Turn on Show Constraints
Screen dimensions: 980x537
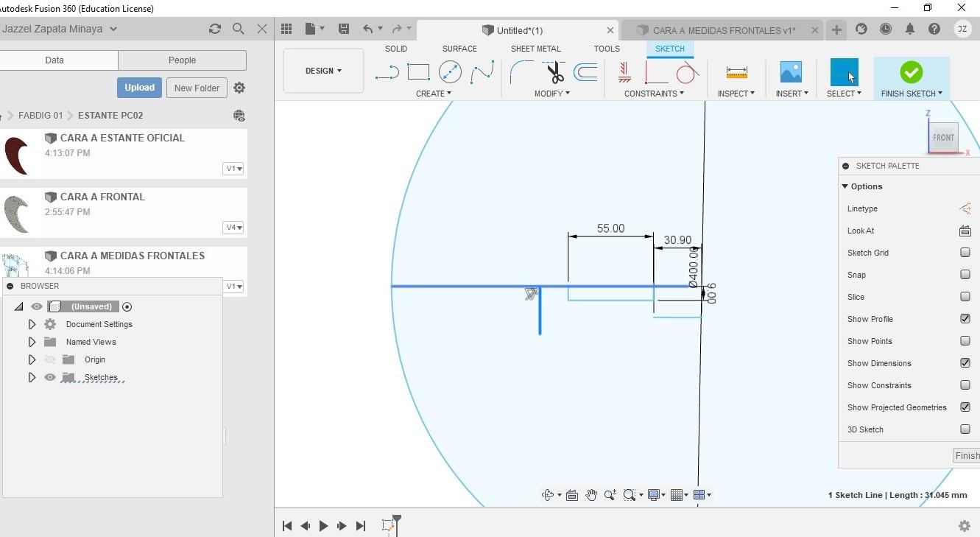click(x=965, y=385)
